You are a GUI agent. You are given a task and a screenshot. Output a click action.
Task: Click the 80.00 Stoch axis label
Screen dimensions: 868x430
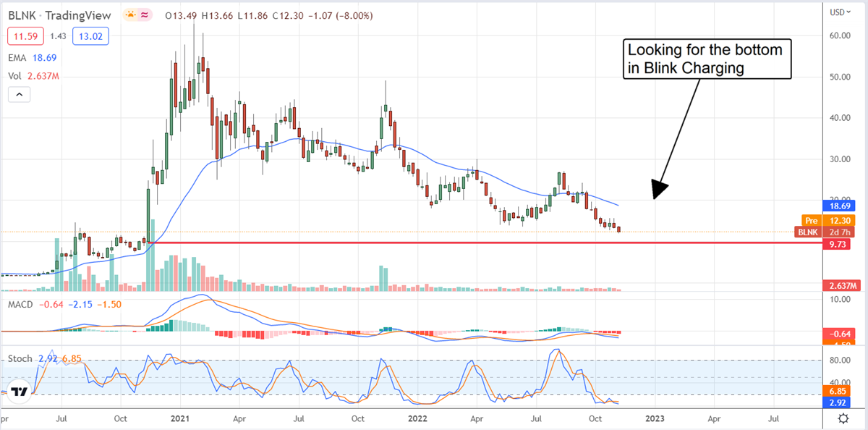coord(839,360)
